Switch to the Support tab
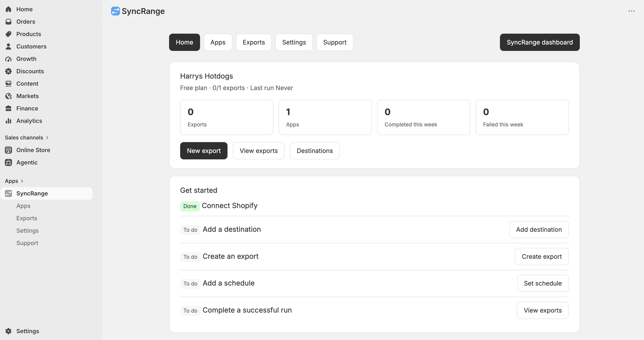The height and width of the screenshot is (340, 644). coord(335,42)
